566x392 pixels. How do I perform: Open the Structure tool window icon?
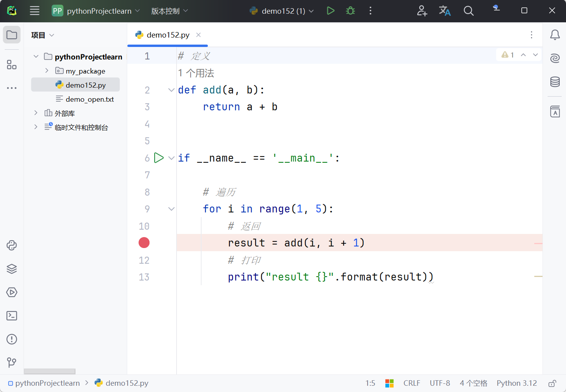click(12, 65)
